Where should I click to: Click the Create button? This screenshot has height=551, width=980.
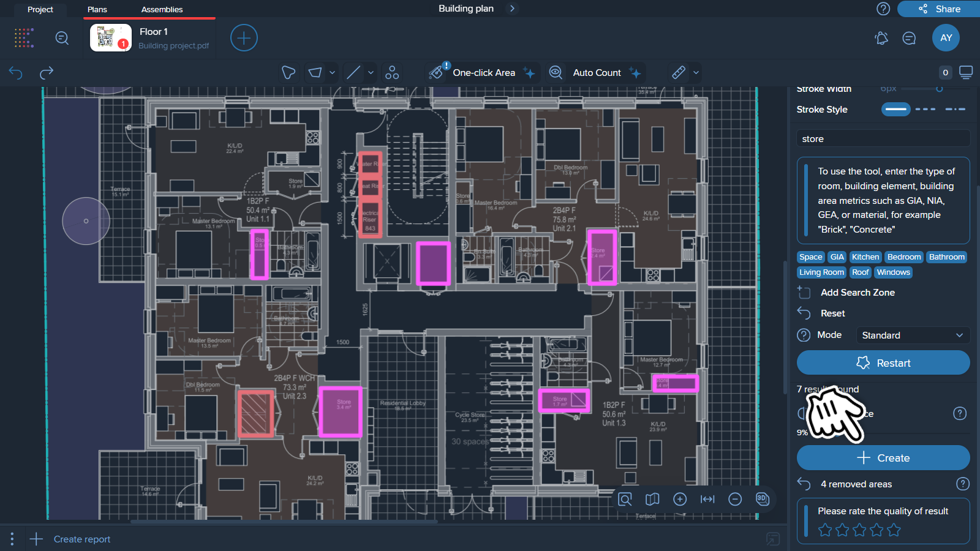pyautogui.click(x=883, y=458)
